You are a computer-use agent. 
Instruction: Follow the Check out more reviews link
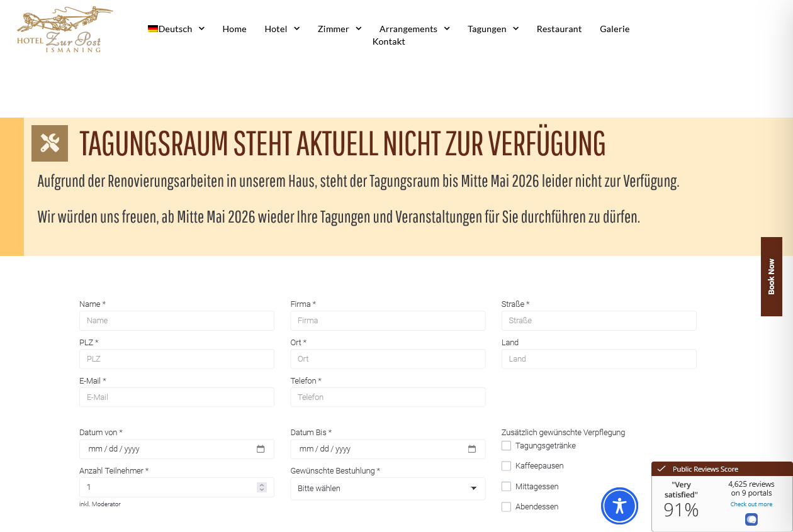[x=751, y=504]
